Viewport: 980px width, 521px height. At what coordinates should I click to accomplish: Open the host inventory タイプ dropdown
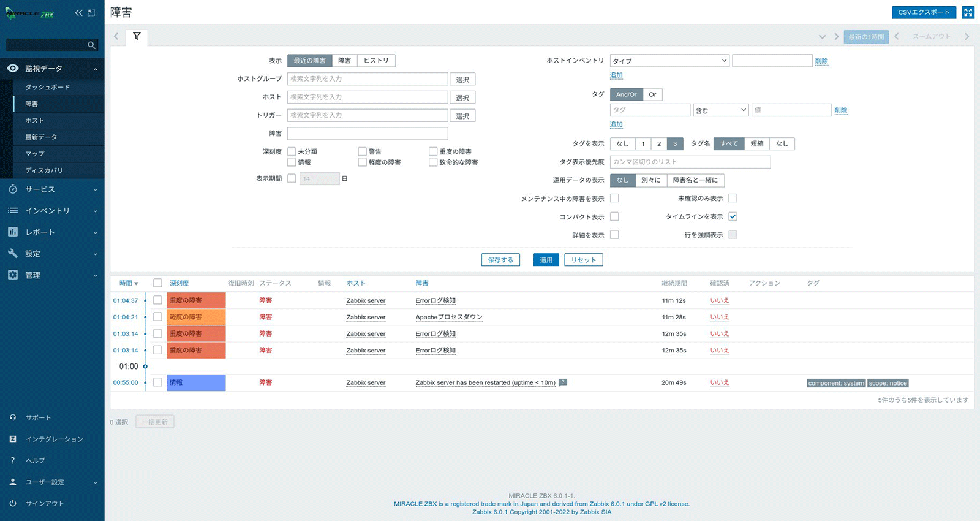coord(669,61)
